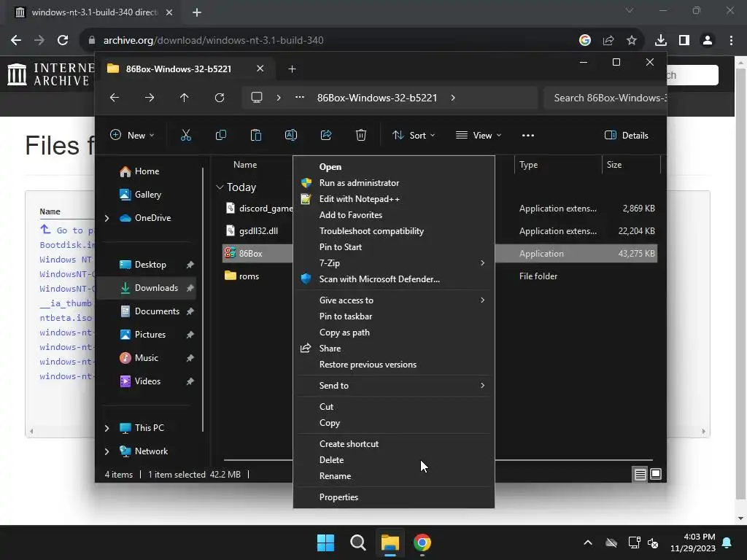Add a new File Explorer tab

click(x=292, y=69)
